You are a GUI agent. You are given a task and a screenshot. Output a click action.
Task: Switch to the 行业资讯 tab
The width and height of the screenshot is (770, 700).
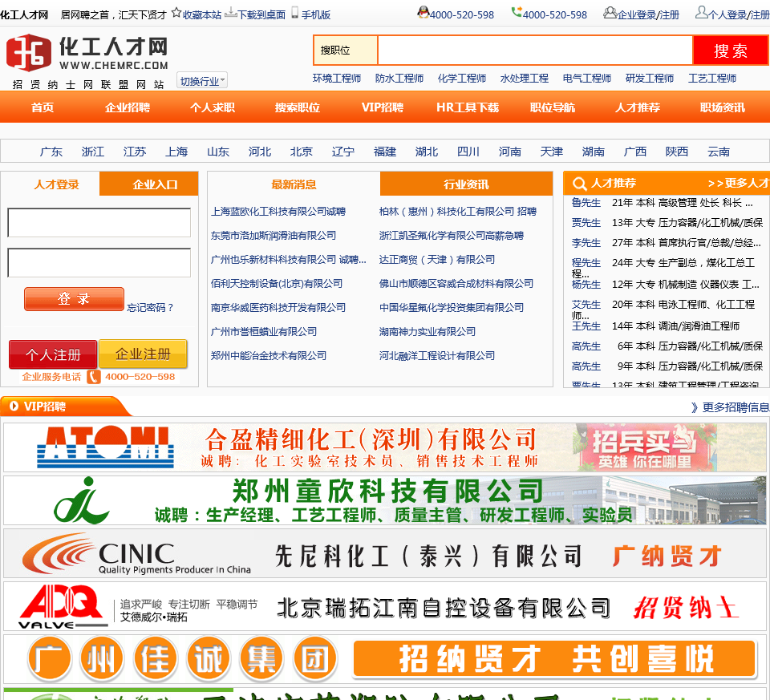pos(466,184)
